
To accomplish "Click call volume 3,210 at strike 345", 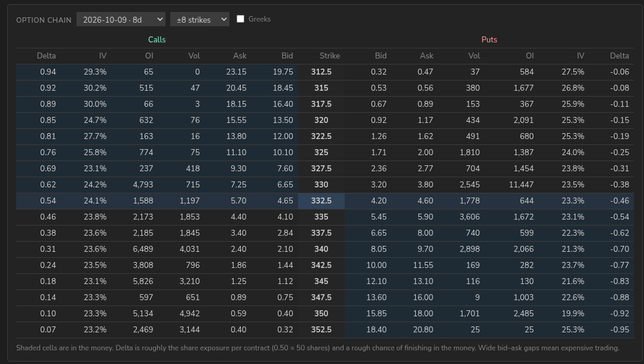I will pos(189,281).
